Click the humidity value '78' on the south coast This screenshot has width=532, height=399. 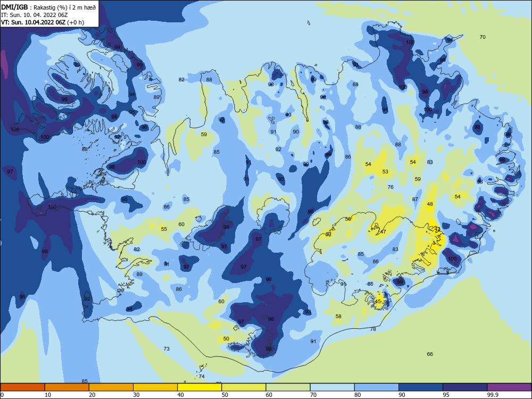point(373,329)
